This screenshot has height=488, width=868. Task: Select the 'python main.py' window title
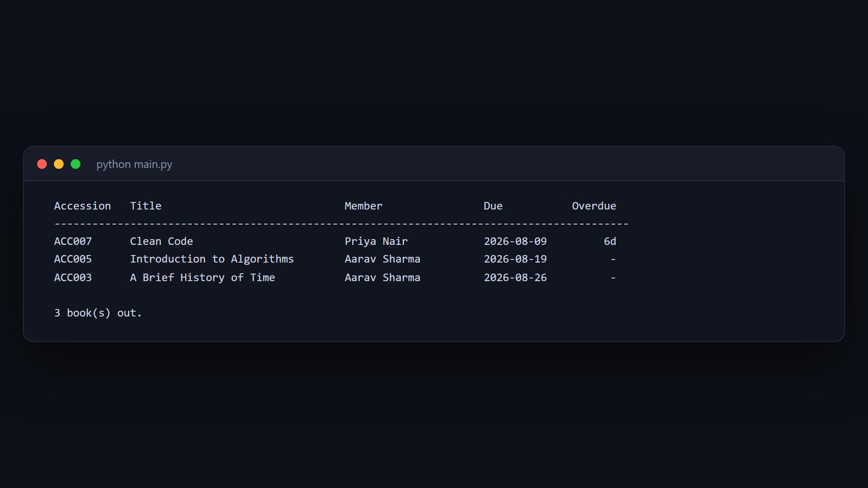pos(134,164)
